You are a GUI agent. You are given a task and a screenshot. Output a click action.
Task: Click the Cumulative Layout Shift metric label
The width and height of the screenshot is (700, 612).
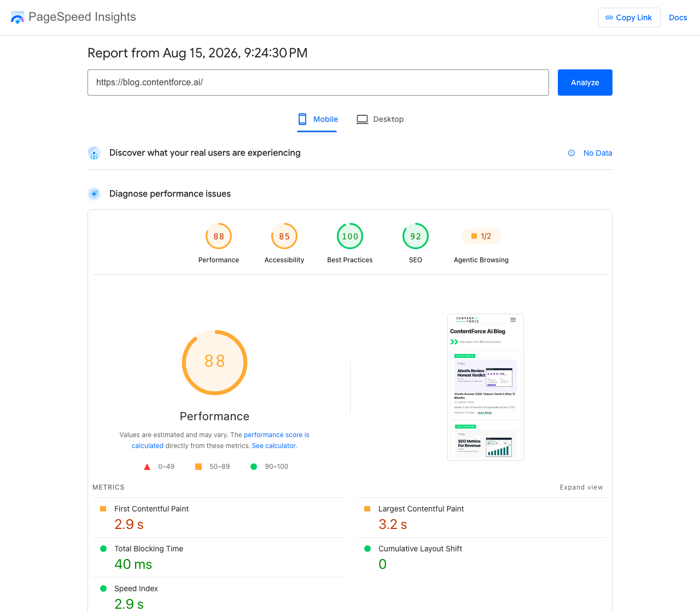(x=420, y=549)
